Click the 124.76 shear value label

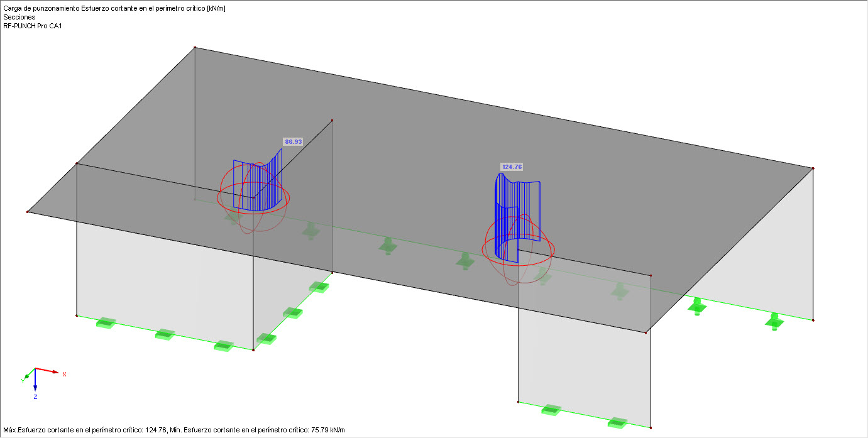coord(512,167)
